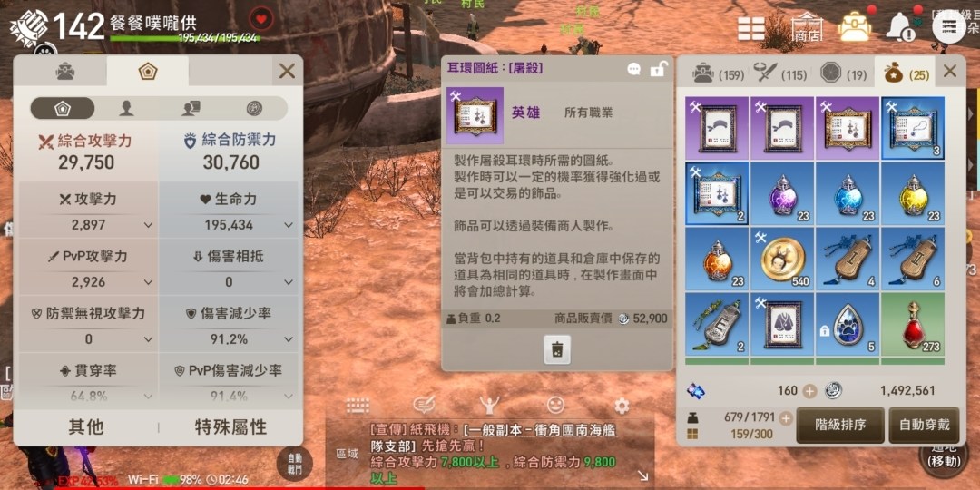Click the green HP bar

(x=184, y=38)
